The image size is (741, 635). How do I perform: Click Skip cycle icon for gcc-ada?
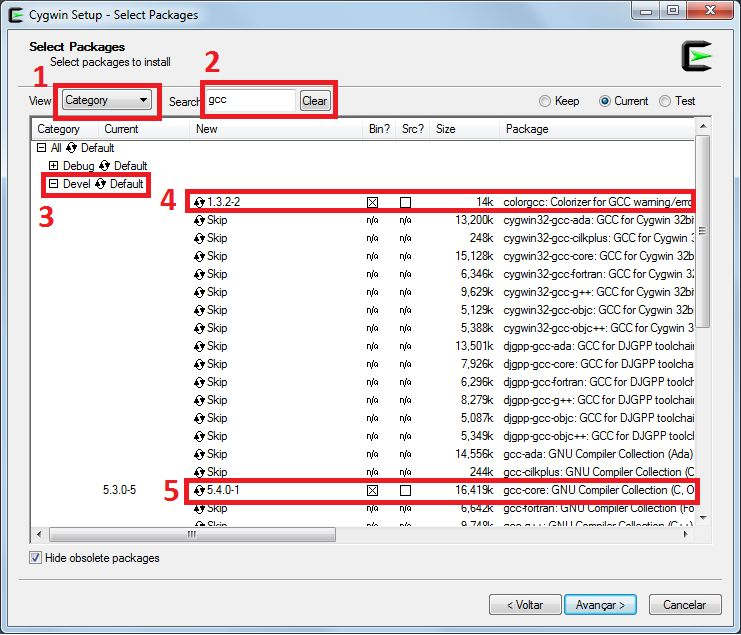pos(199,454)
